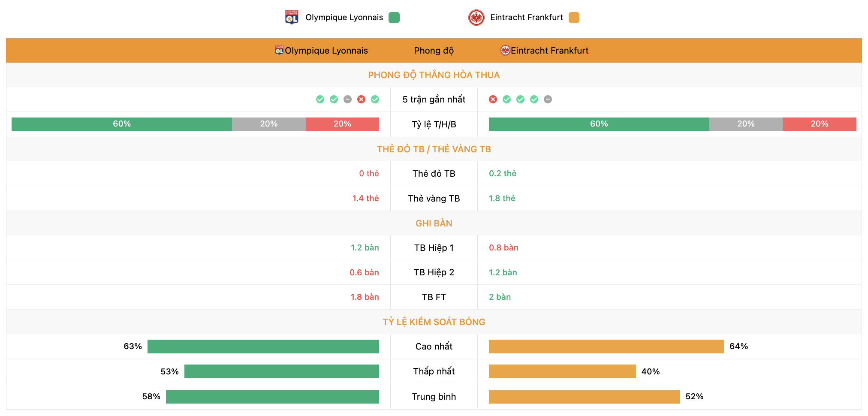Click Lyon's 60% green win bar
The height and width of the screenshot is (416, 868).
pyautogui.click(x=122, y=124)
